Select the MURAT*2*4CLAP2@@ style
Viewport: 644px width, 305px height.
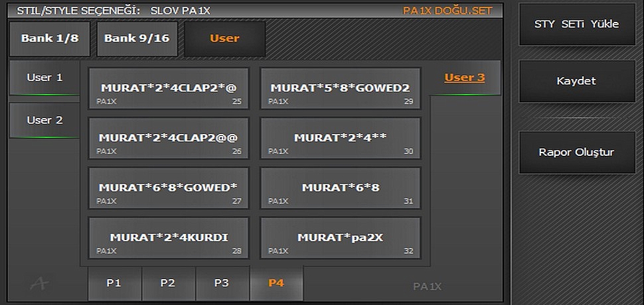click(169, 139)
